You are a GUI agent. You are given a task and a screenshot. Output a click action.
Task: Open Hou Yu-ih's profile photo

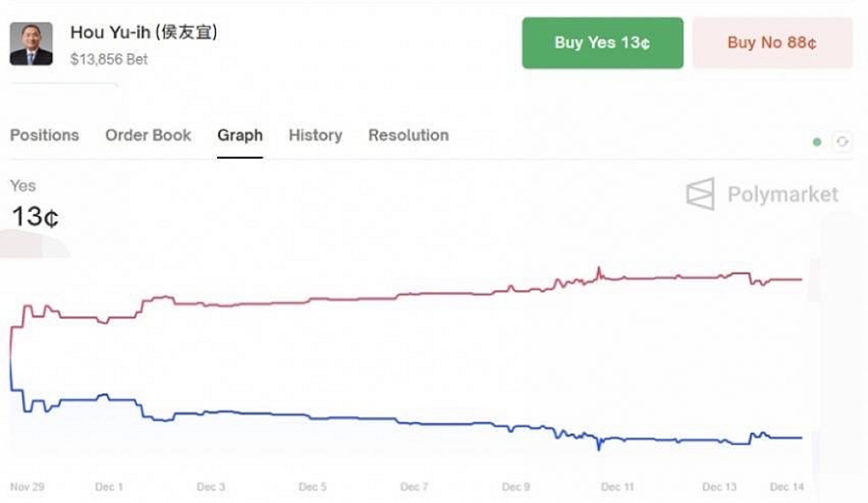31,43
